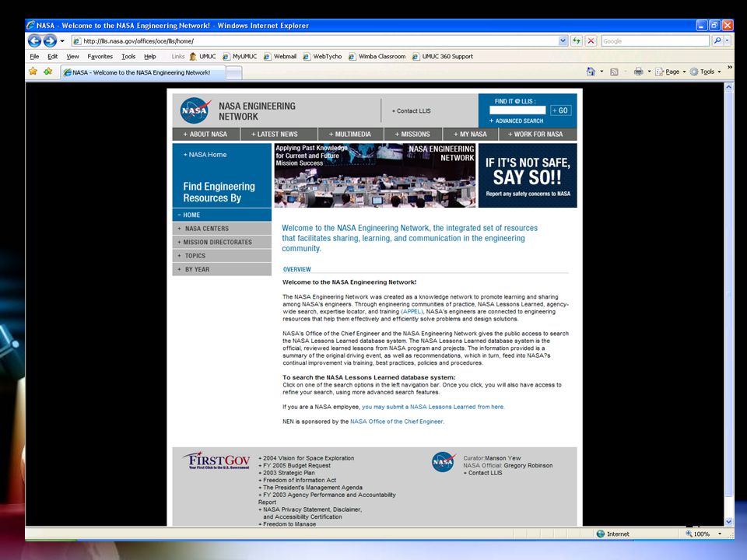Open the Favorites menu

click(100, 56)
